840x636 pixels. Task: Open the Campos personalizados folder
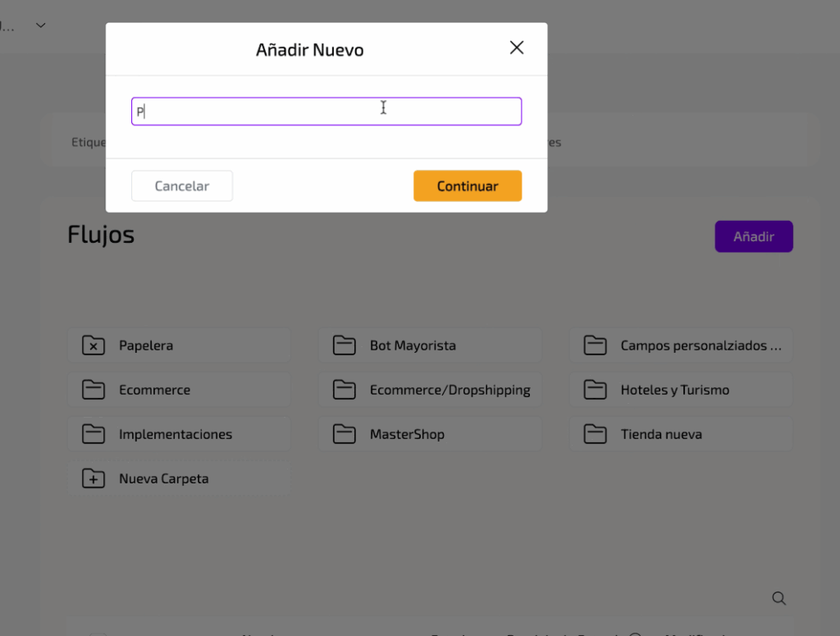(x=700, y=345)
